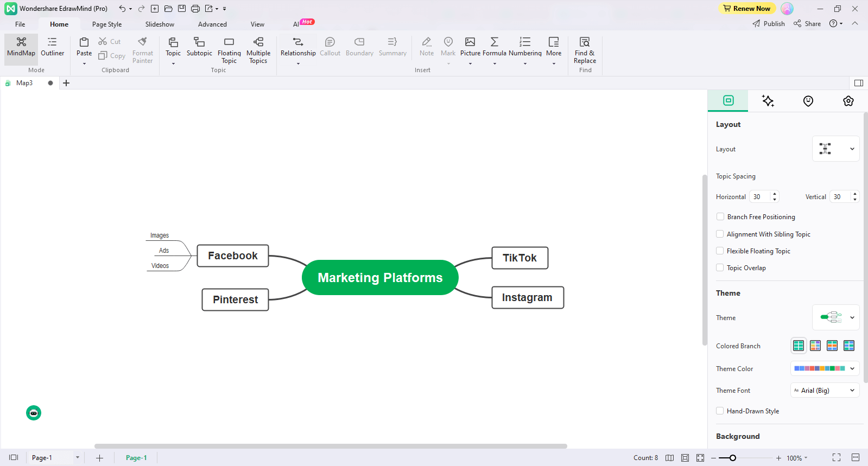This screenshot has width=868, height=466.
Task: Click the Share button
Action: coord(807,24)
